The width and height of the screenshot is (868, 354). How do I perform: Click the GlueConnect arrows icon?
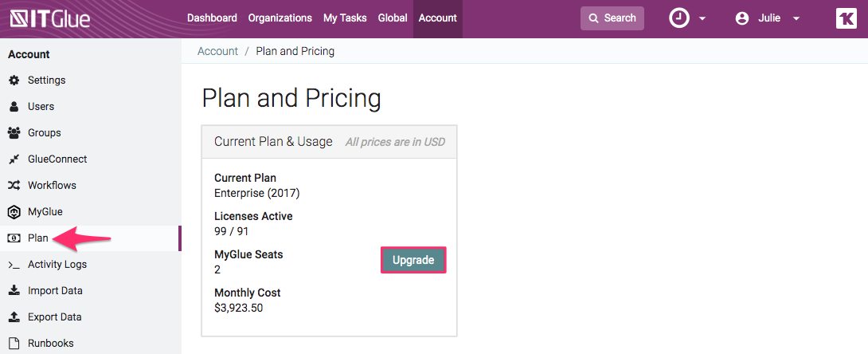14,159
